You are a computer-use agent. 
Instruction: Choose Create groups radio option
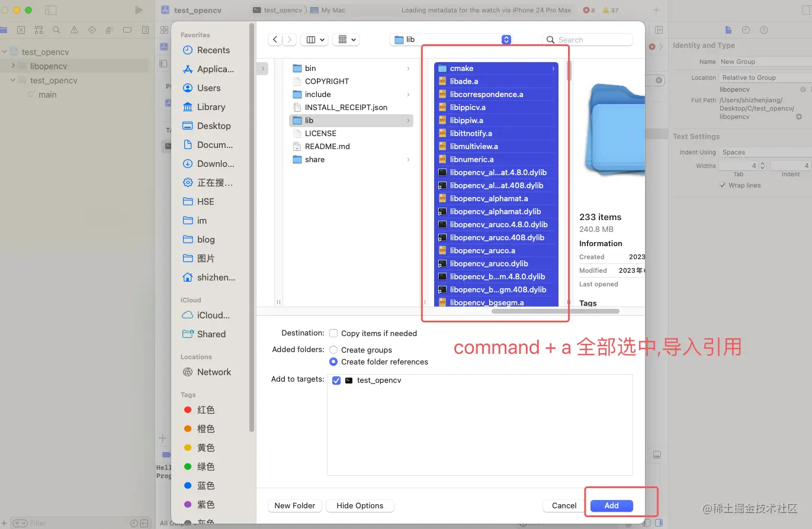[x=333, y=350]
